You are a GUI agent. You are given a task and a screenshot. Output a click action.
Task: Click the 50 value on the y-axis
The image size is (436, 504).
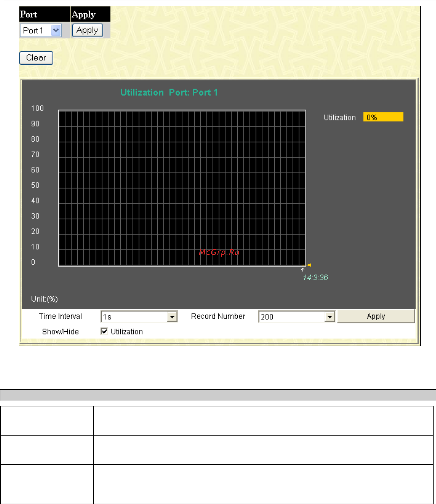(x=35, y=185)
